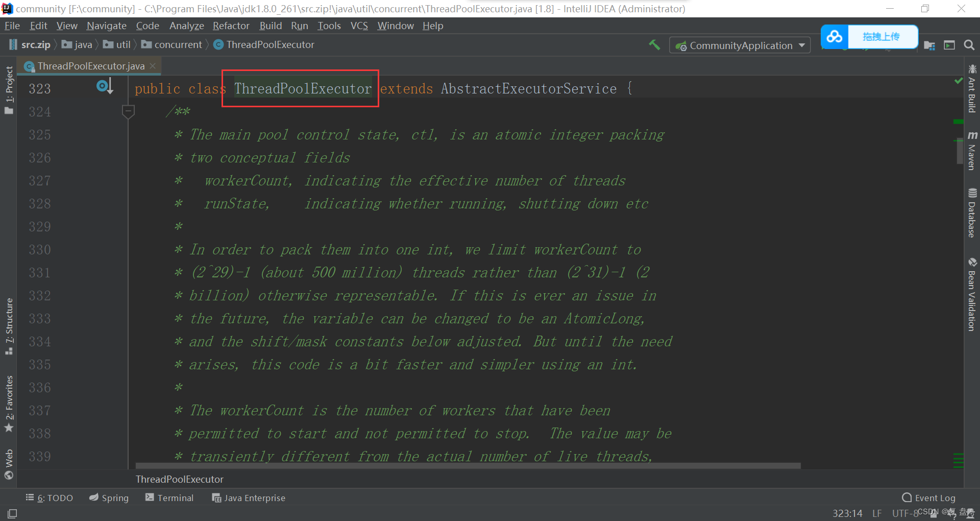Open the VCS menu
The height and width of the screenshot is (521, 980).
(359, 26)
